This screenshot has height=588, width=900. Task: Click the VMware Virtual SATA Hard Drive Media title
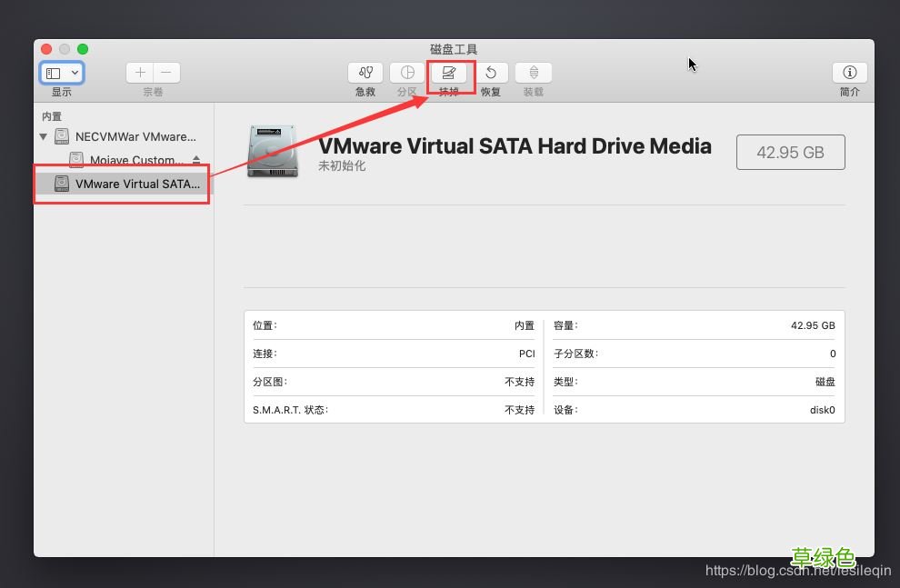pyautogui.click(x=515, y=145)
